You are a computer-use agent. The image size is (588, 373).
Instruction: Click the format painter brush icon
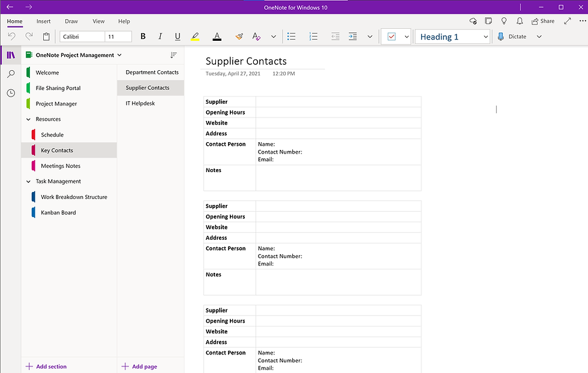click(239, 37)
